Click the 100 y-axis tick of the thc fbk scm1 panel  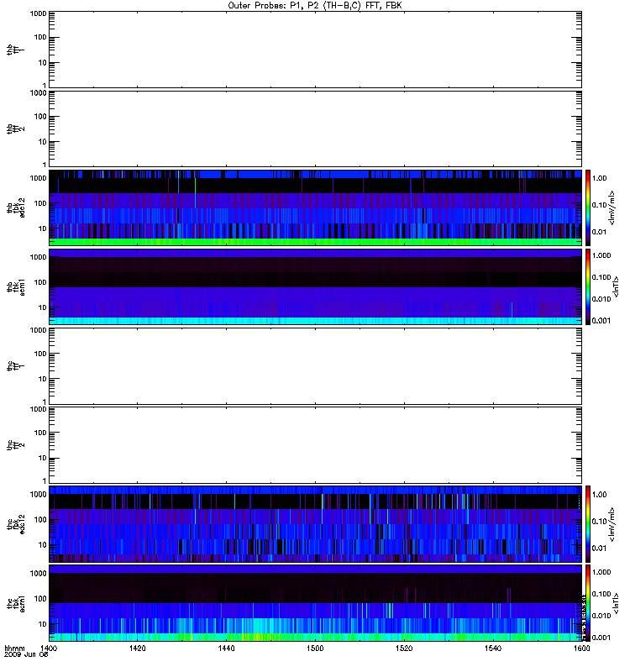pyautogui.click(x=40, y=599)
